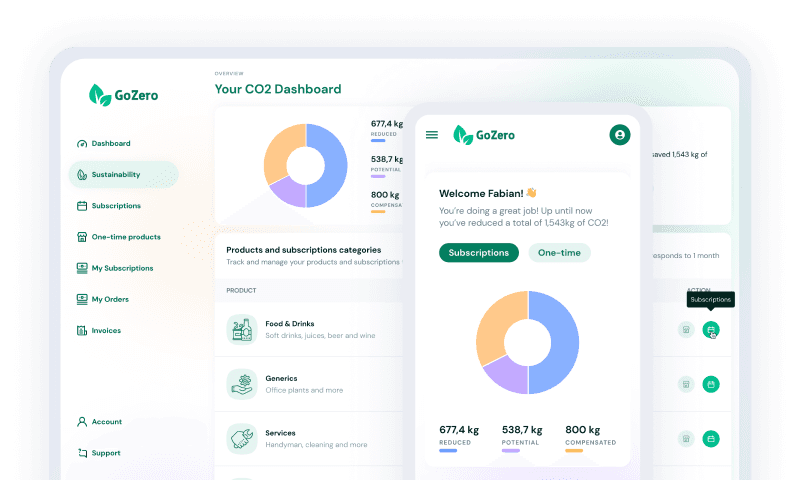The image size is (800, 480).
Task: Open the user profile avatar icon
Action: (x=619, y=135)
